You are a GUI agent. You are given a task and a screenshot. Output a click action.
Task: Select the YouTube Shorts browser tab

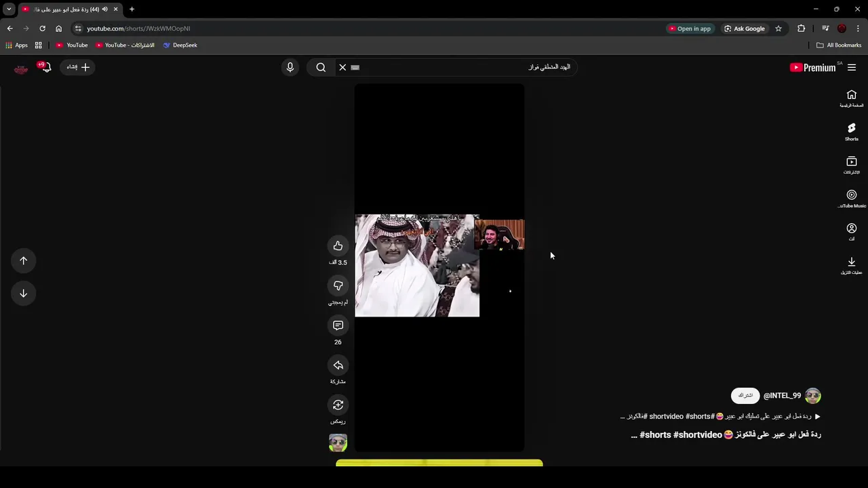pos(70,9)
